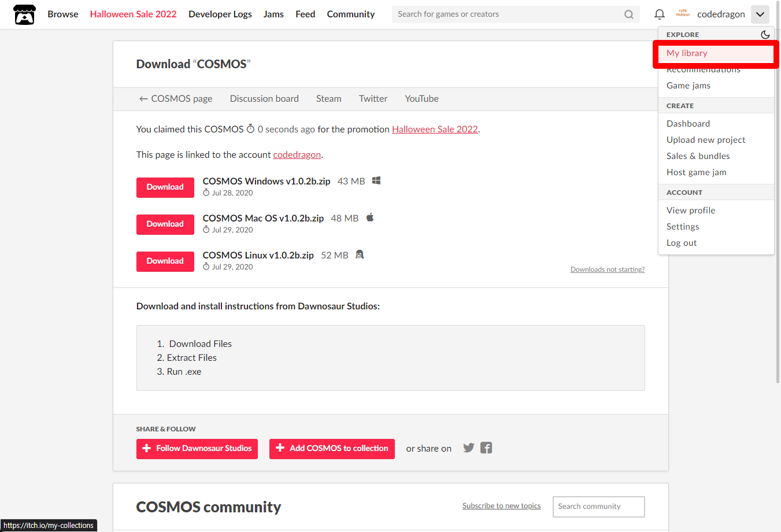Viewport: 781px width, 532px height.
Task: Click COSMOS Windows v1.0.2b.zip filename
Action: (x=266, y=182)
